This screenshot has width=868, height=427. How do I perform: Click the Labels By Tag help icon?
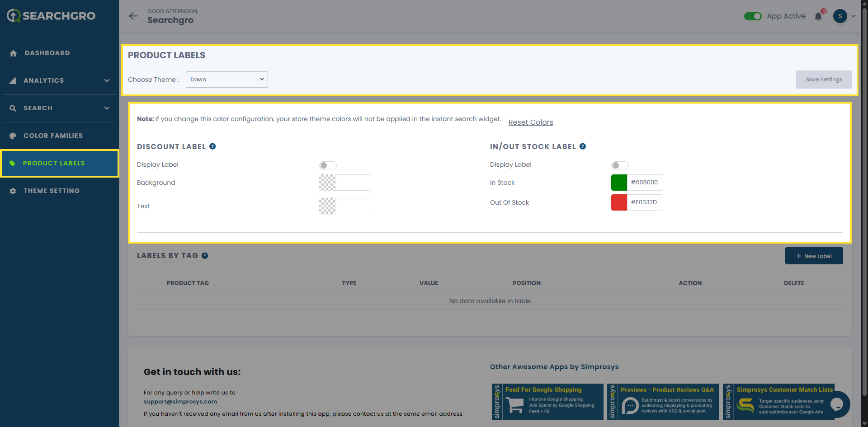(205, 256)
